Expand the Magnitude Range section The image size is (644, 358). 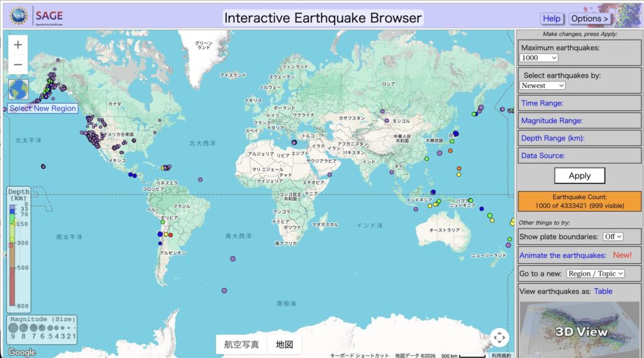pos(552,121)
